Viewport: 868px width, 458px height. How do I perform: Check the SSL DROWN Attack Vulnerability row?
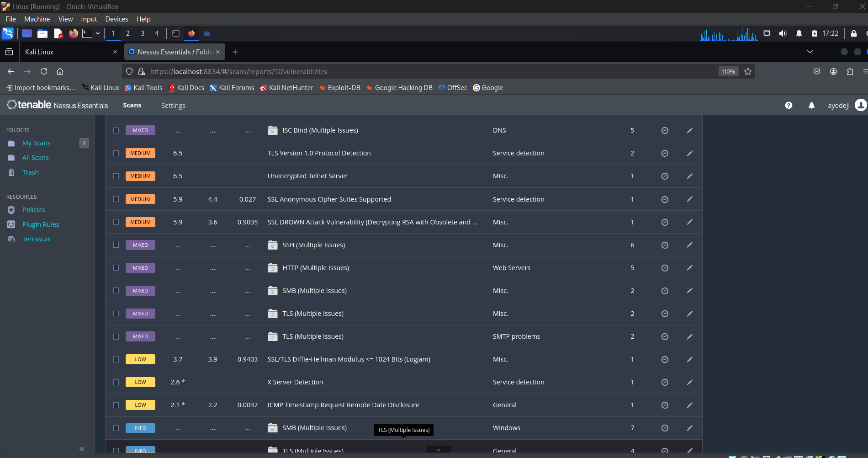click(x=116, y=222)
